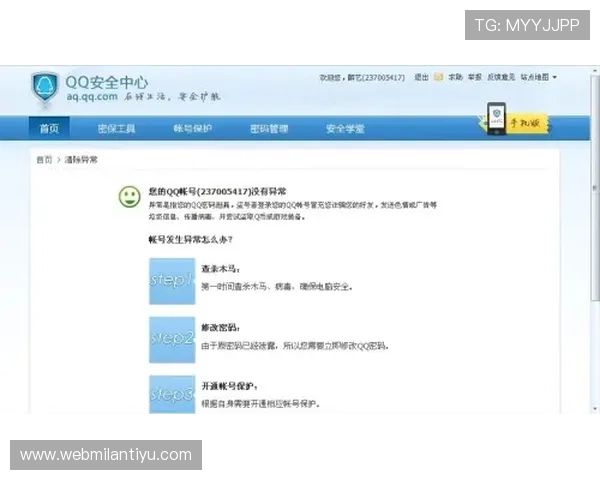Image resolution: width=600 pixels, height=480 pixels.
Task: Open the 安全学堂 navigation tab
Action: pos(345,129)
